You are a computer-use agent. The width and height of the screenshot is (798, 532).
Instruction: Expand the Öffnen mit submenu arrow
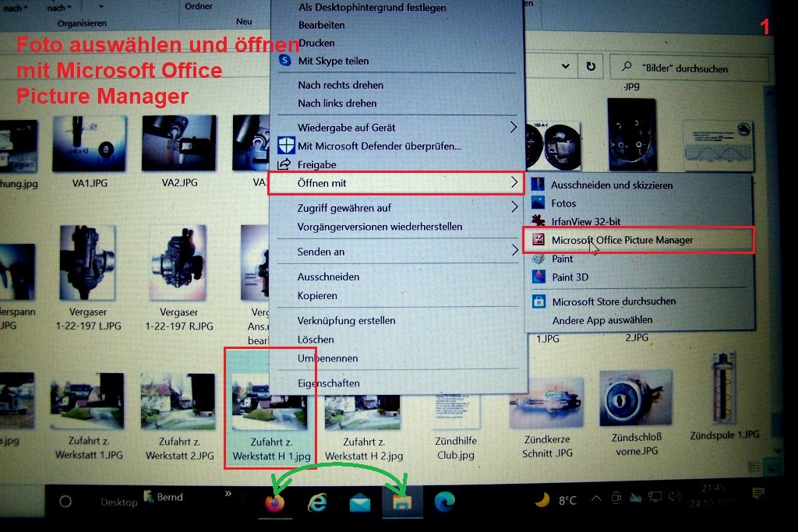point(514,182)
